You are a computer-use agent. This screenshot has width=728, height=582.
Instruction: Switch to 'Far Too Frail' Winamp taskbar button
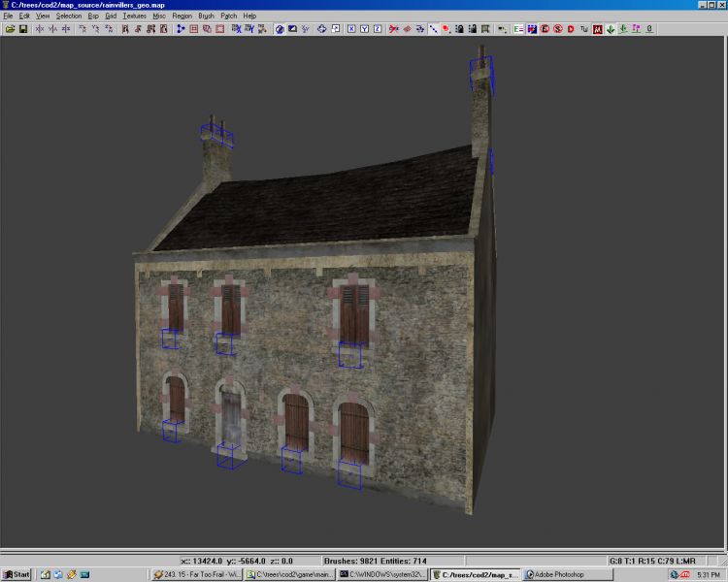(x=197, y=574)
